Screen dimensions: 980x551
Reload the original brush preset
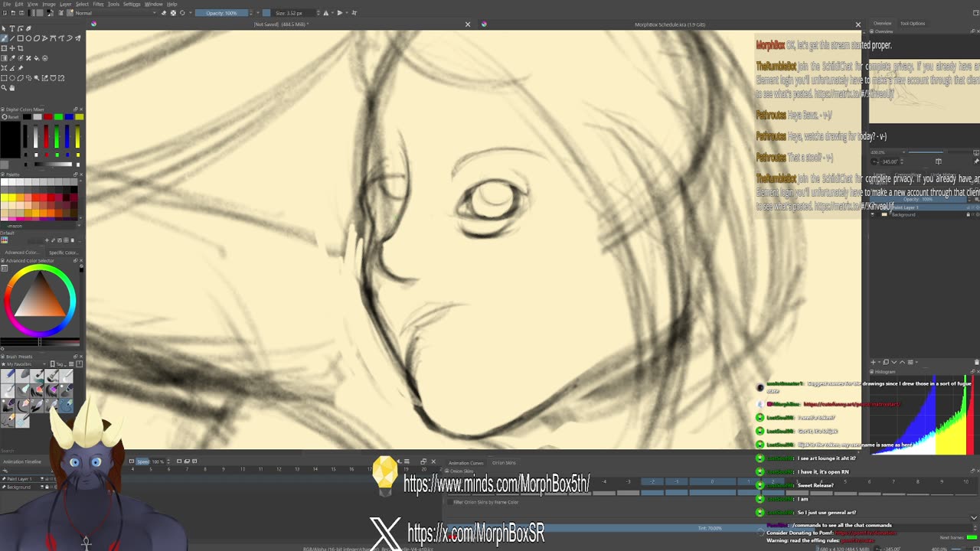click(181, 13)
